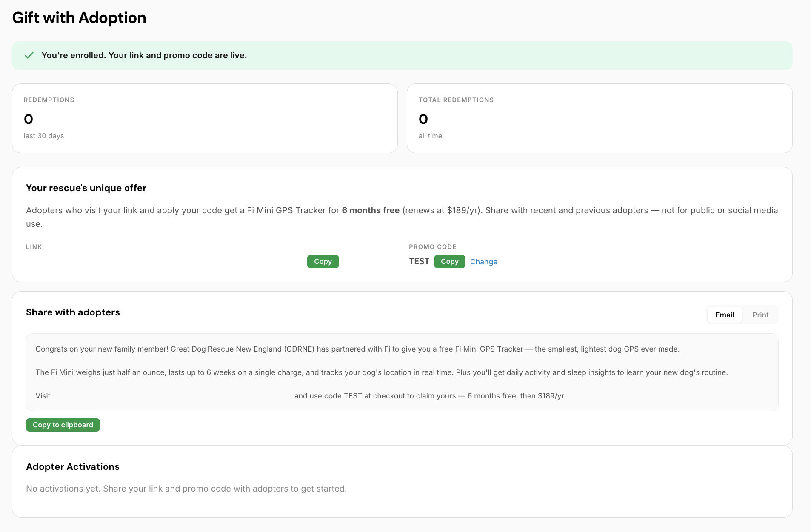This screenshot has height=532, width=811.
Task: Click the last 30 days text
Action: coord(44,136)
